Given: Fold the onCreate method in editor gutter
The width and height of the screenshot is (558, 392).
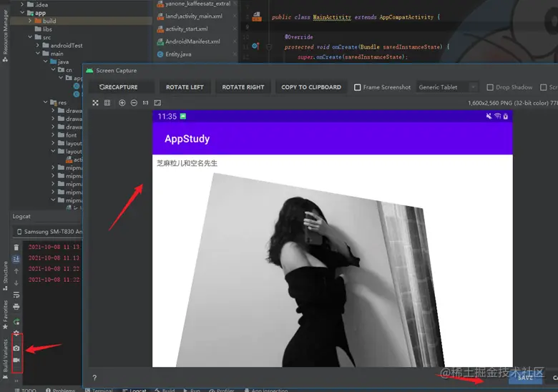Looking at the screenshot, I should point(270,46).
